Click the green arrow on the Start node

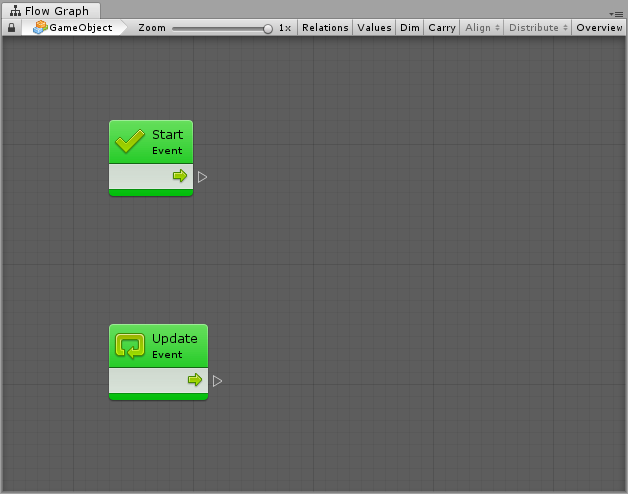180,176
